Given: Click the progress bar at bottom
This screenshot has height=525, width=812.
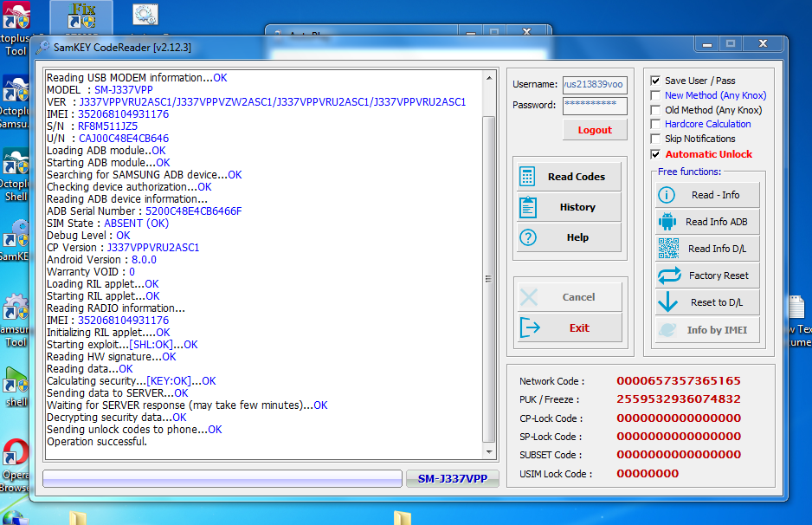Looking at the screenshot, I should click(x=222, y=478).
